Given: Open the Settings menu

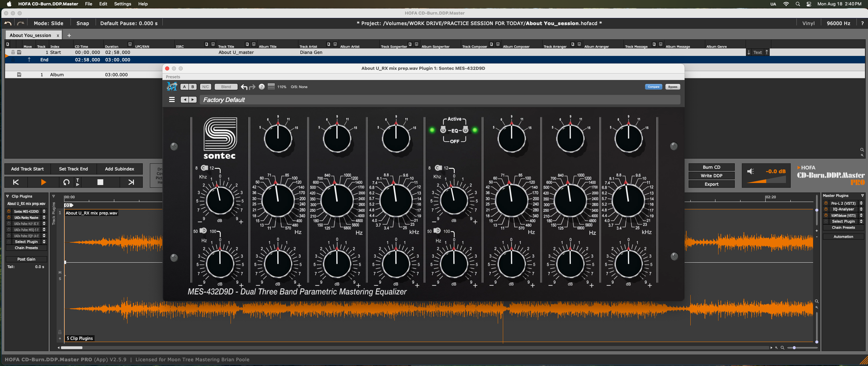Looking at the screenshot, I should pos(122,4).
